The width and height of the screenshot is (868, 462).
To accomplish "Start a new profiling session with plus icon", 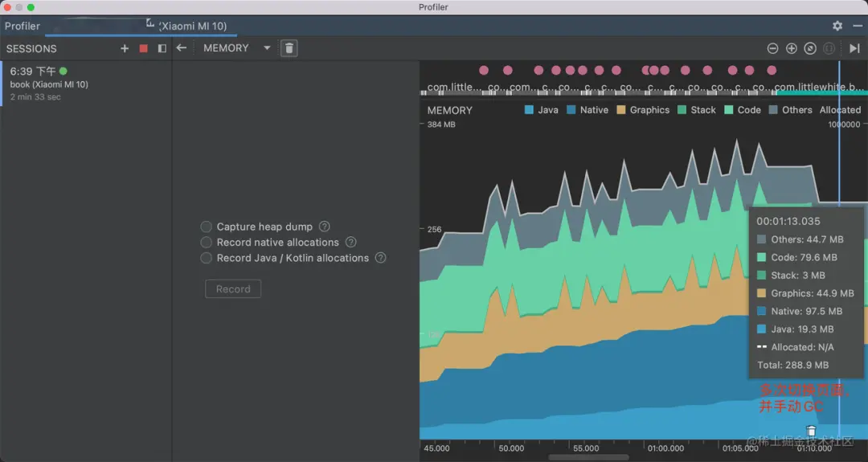I will pyautogui.click(x=125, y=48).
